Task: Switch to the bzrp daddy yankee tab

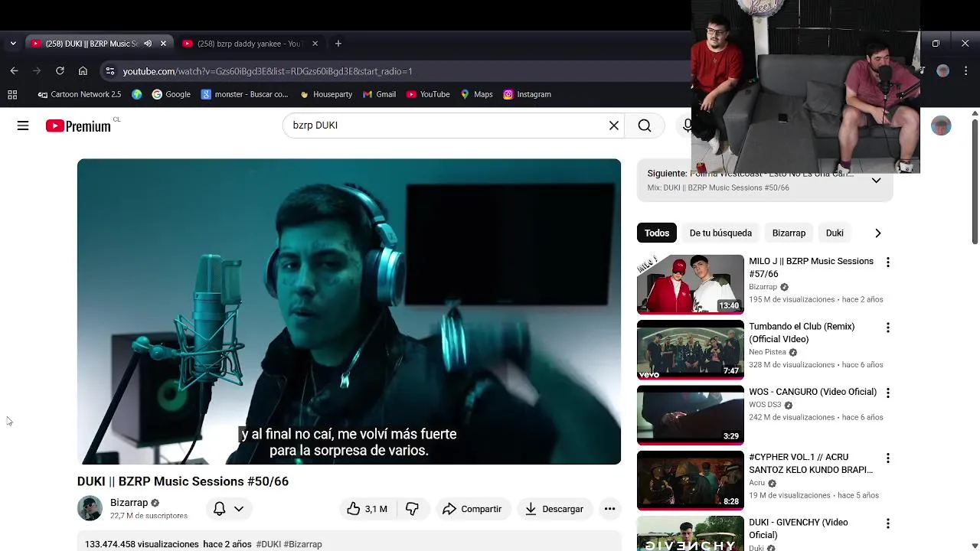Action: click(x=250, y=44)
